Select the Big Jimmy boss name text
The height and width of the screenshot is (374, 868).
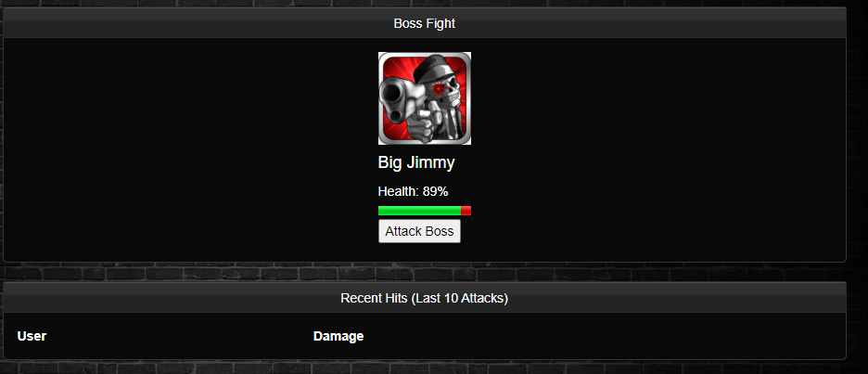(416, 163)
